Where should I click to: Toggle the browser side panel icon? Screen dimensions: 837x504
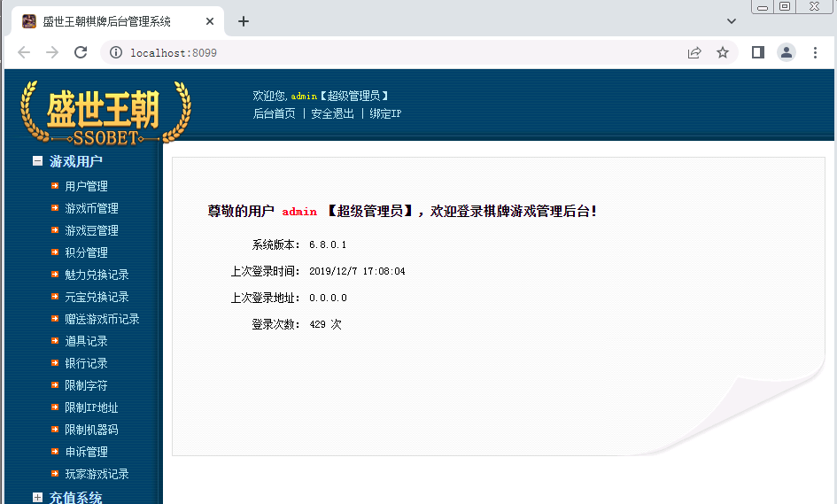pos(757,52)
